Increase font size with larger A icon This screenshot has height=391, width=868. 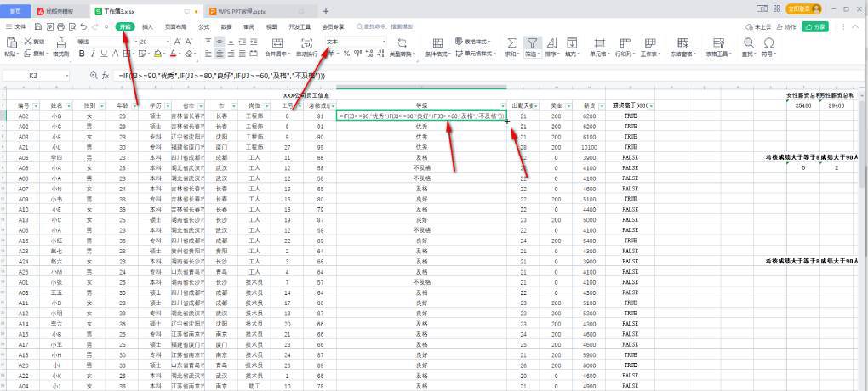point(178,42)
